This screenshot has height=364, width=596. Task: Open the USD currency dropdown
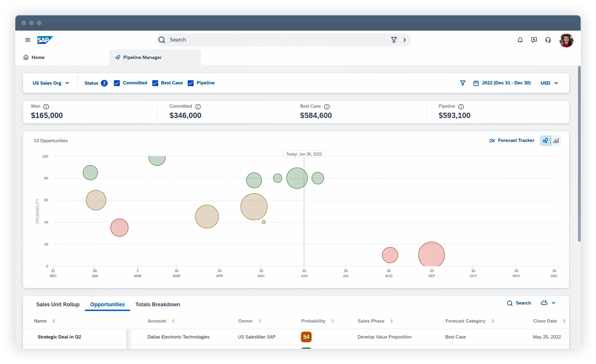click(549, 83)
